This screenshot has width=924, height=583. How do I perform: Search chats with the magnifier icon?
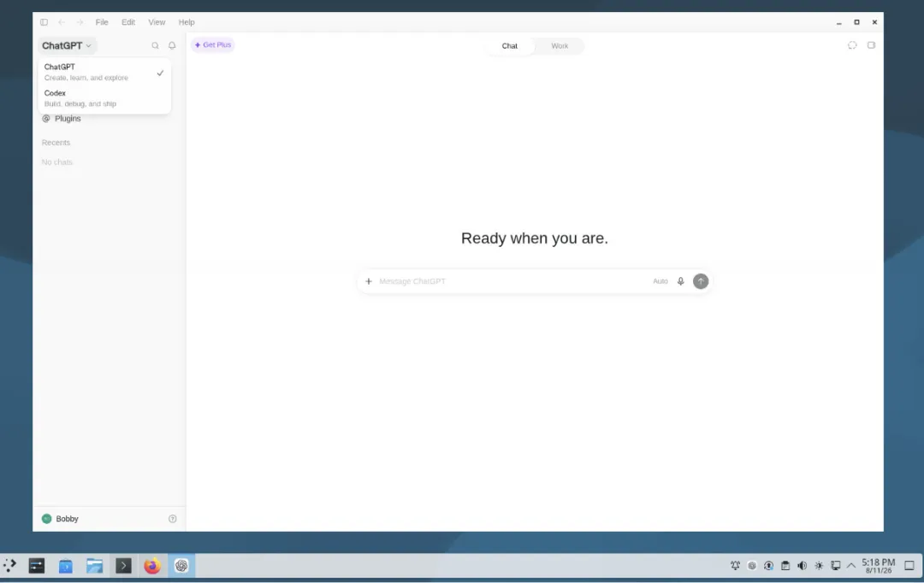pos(155,45)
